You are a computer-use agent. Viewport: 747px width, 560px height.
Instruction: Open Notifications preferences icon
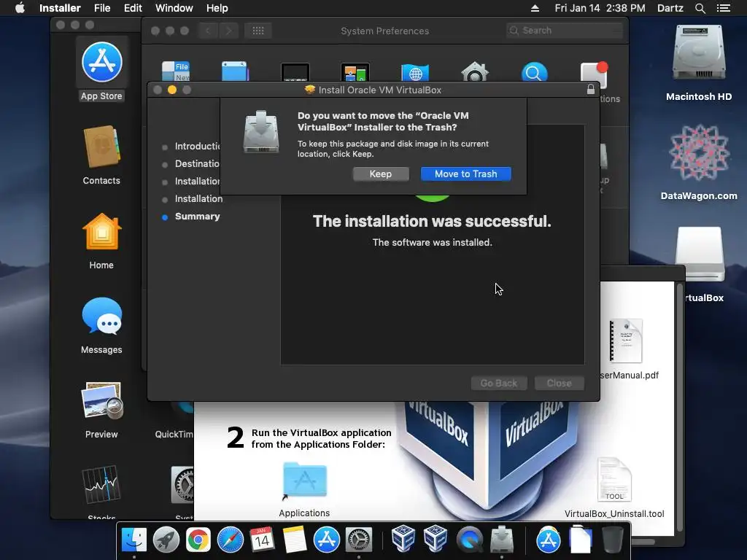point(594,74)
